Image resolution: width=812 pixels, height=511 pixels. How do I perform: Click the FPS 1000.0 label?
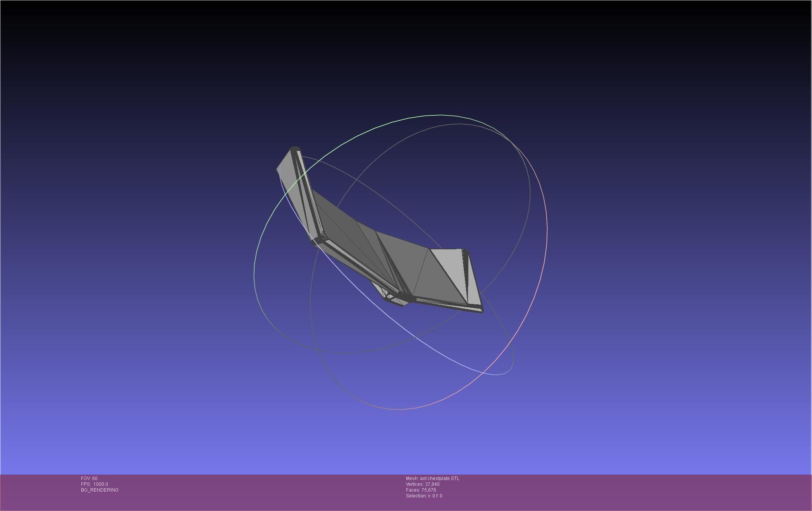[95, 484]
